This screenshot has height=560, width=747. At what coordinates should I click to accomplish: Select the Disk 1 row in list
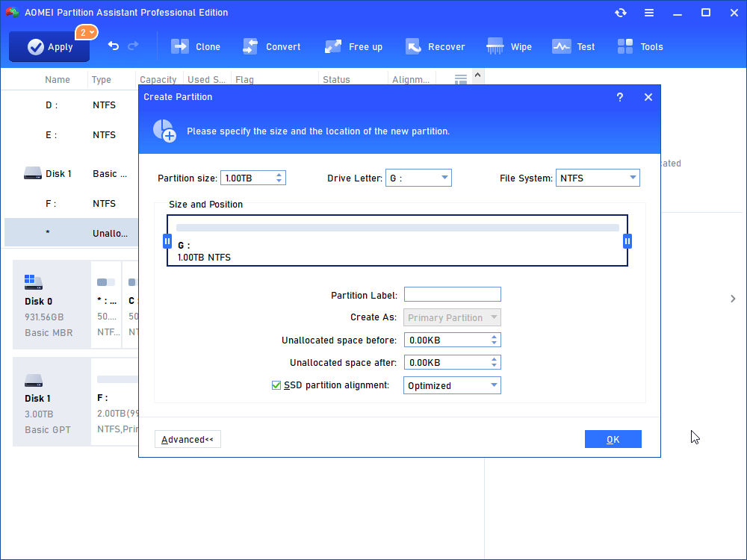(72, 174)
